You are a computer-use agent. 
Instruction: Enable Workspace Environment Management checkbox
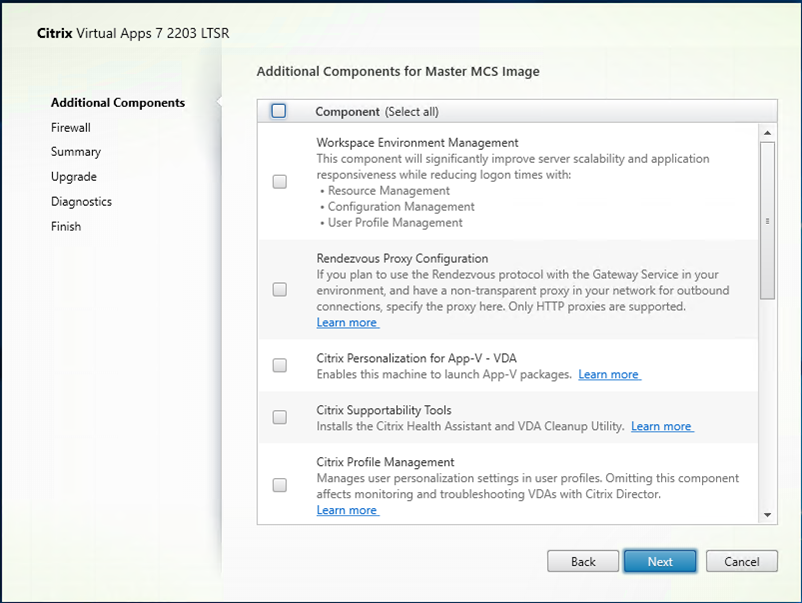(280, 182)
